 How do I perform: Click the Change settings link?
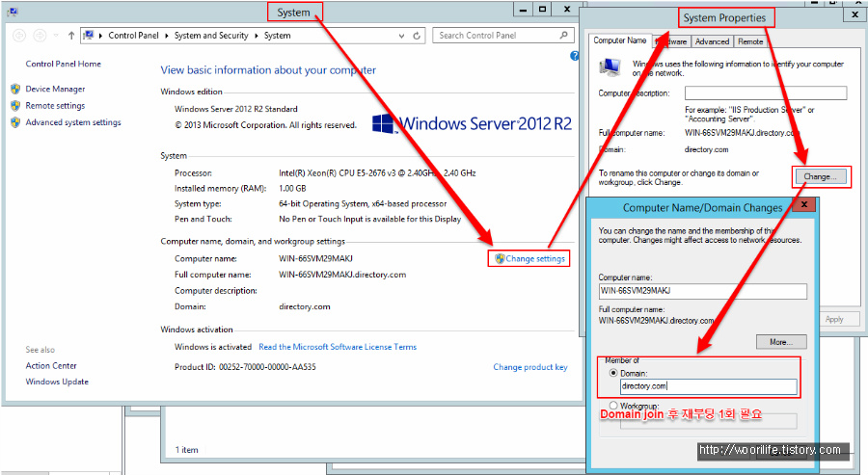tap(535, 259)
